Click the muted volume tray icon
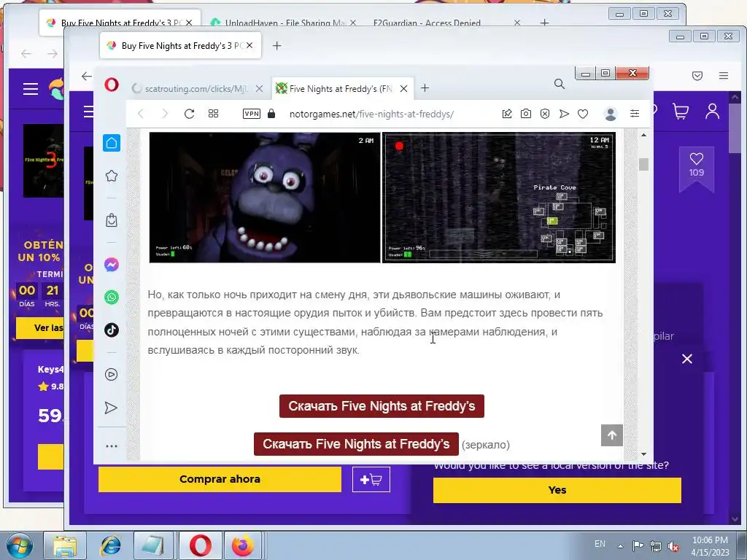The image size is (747, 560). point(673,546)
